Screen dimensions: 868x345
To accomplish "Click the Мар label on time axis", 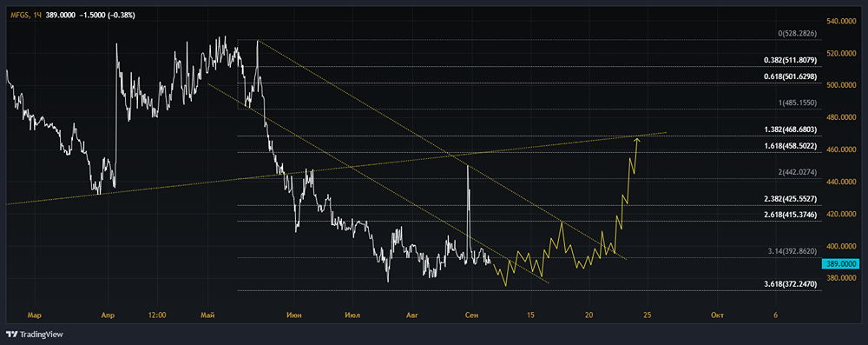I will [35, 315].
